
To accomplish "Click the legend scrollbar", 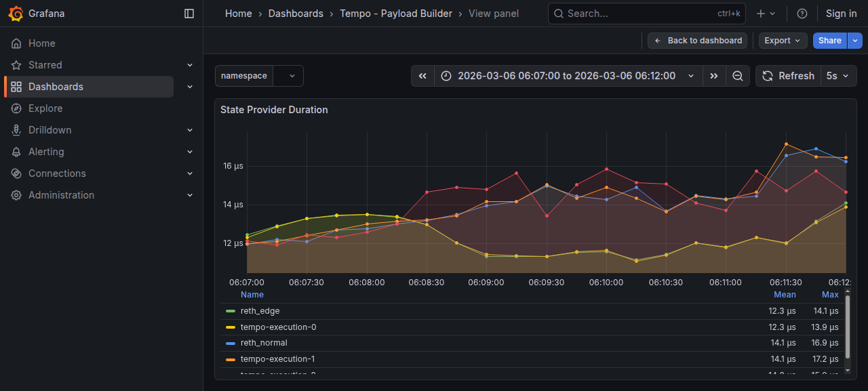I will (x=848, y=327).
